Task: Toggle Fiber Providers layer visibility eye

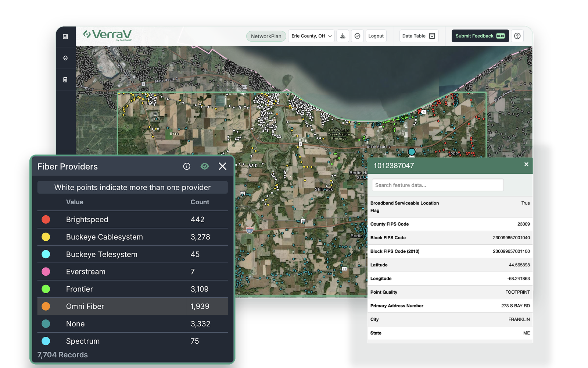Action: pos(205,166)
